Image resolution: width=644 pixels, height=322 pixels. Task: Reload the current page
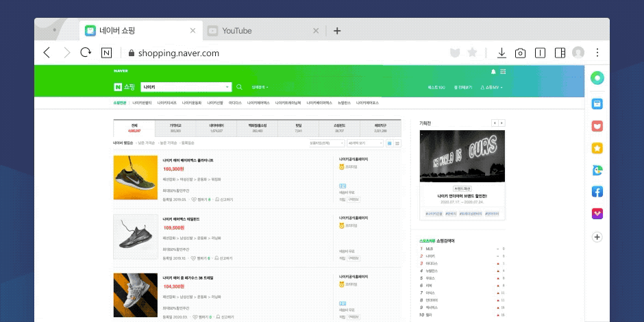tap(86, 53)
